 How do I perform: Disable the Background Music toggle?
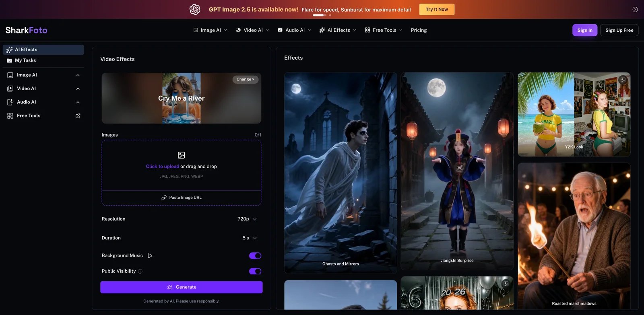(255, 256)
